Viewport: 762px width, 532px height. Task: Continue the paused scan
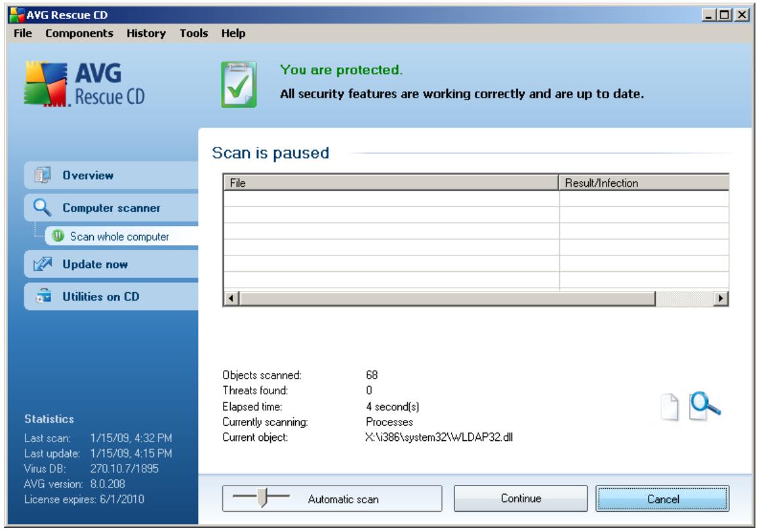click(521, 499)
